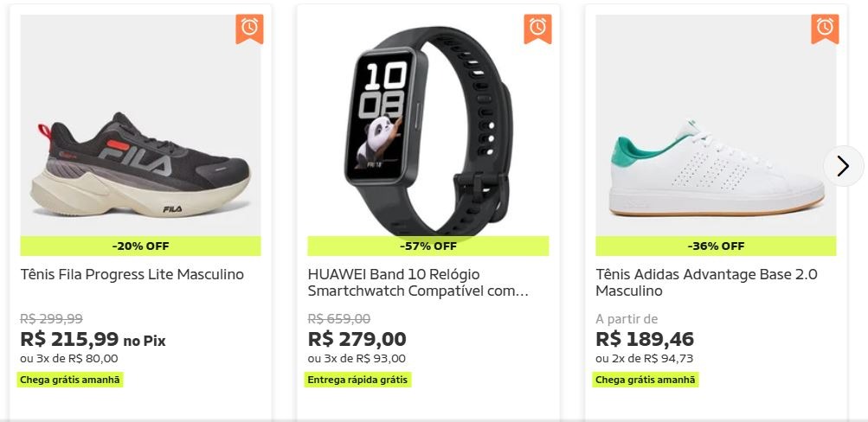
Task: Click Chega grátis amanhã tag under Adidas
Action: tap(646, 380)
